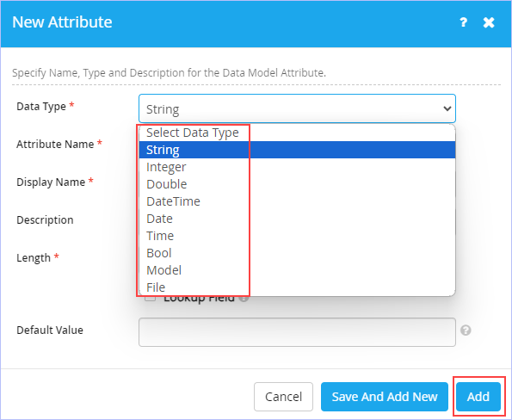The width and height of the screenshot is (512, 420).
Task: Click the Cancel button
Action: [283, 397]
